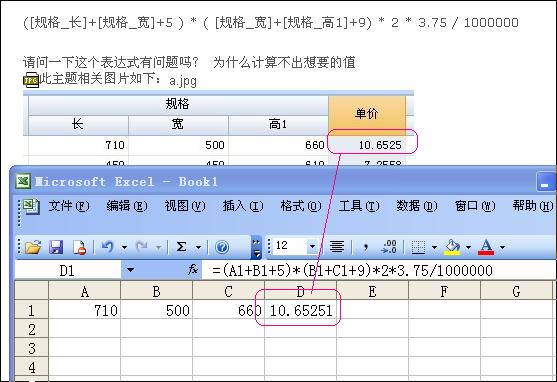Click the AutoSum sigma icon

[182, 247]
